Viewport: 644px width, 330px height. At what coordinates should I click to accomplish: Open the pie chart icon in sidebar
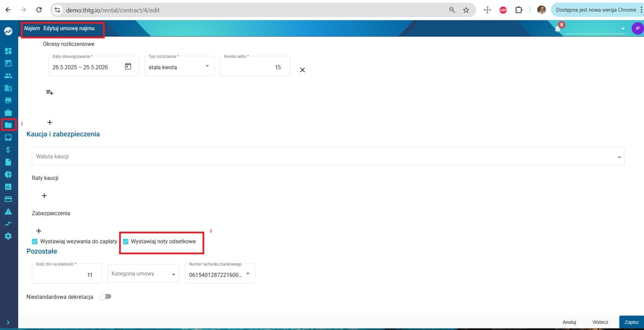tap(8, 175)
